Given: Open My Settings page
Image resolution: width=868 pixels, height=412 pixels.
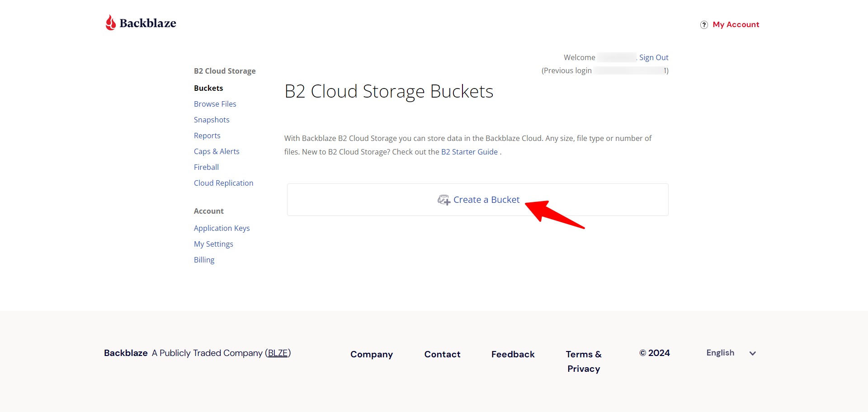Looking at the screenshot, I should pos(213,244).
